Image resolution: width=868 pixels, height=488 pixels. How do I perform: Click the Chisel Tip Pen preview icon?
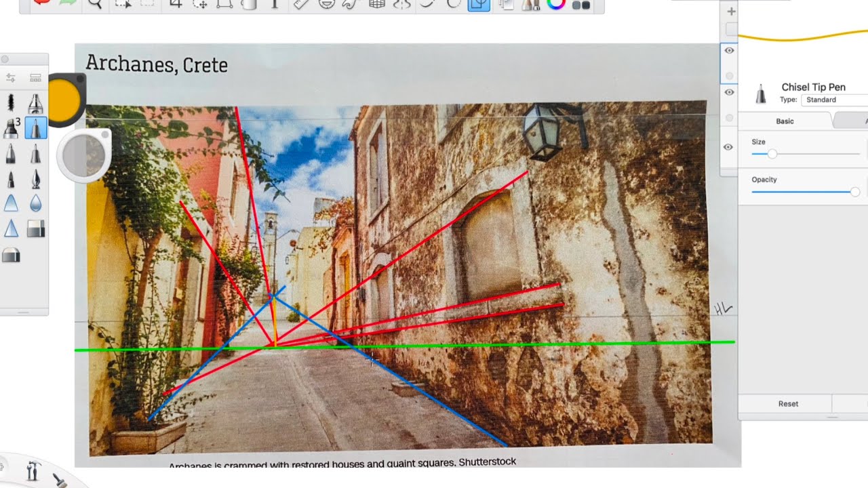tap(761, 94)
